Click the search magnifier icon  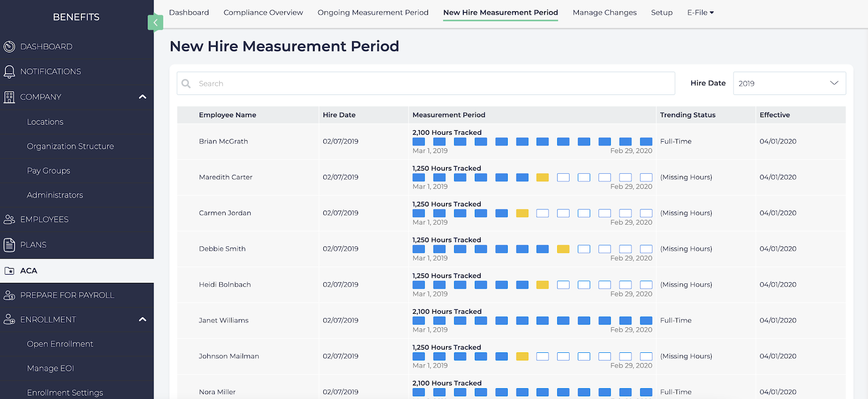point(186,84)
